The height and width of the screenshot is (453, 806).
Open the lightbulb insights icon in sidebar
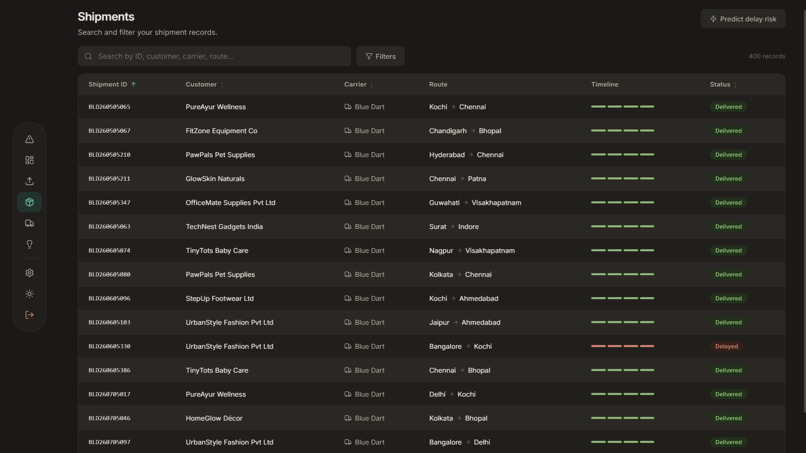click(29, 244)
